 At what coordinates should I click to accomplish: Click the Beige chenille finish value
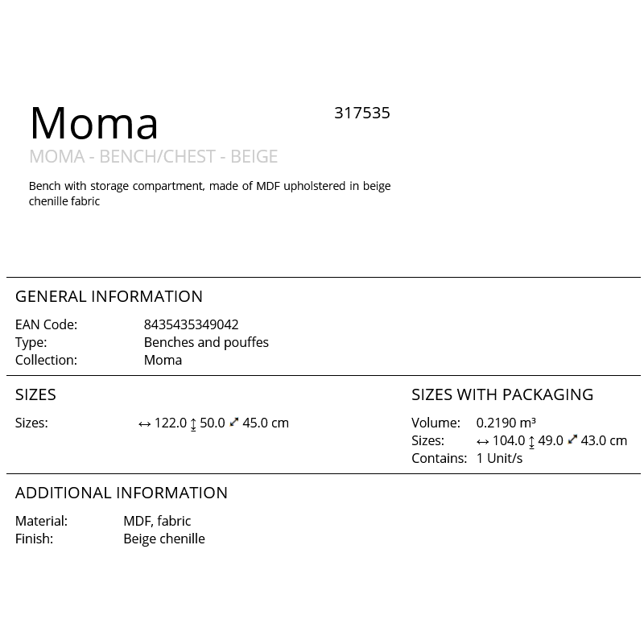point(164,539)
